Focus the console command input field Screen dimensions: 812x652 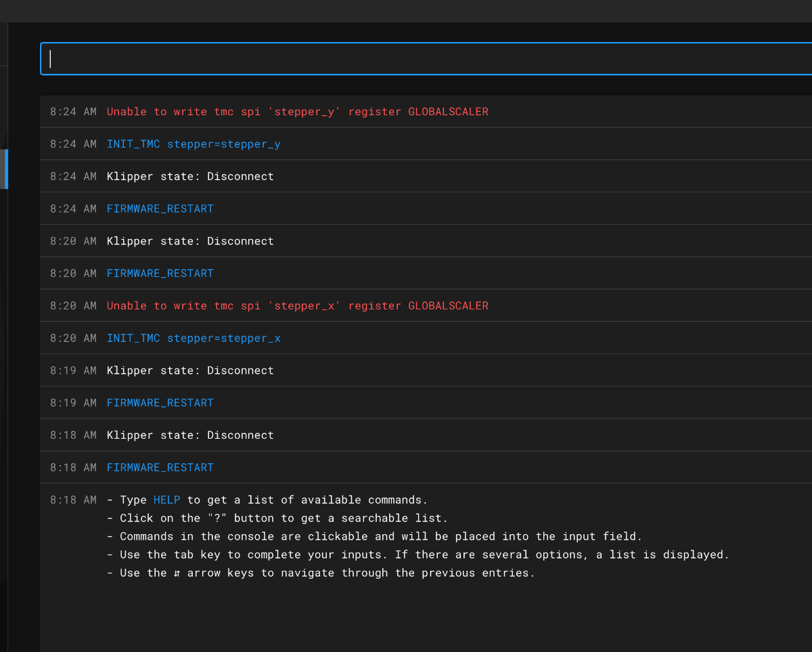426,59
